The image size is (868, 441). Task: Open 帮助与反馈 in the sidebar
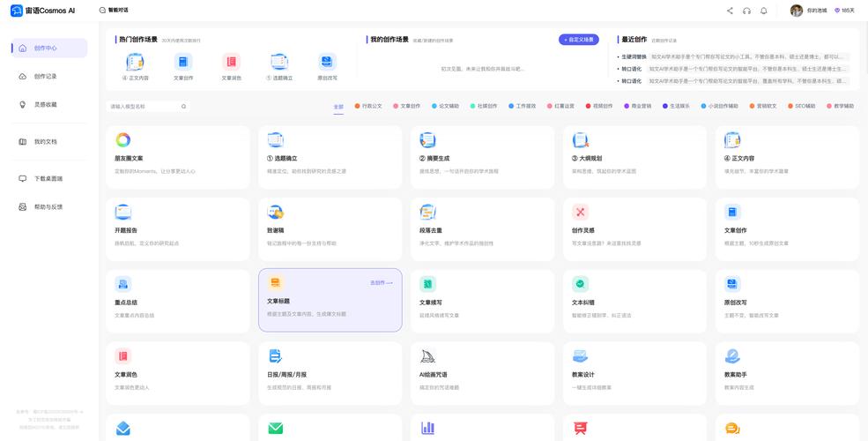[48, 207]
